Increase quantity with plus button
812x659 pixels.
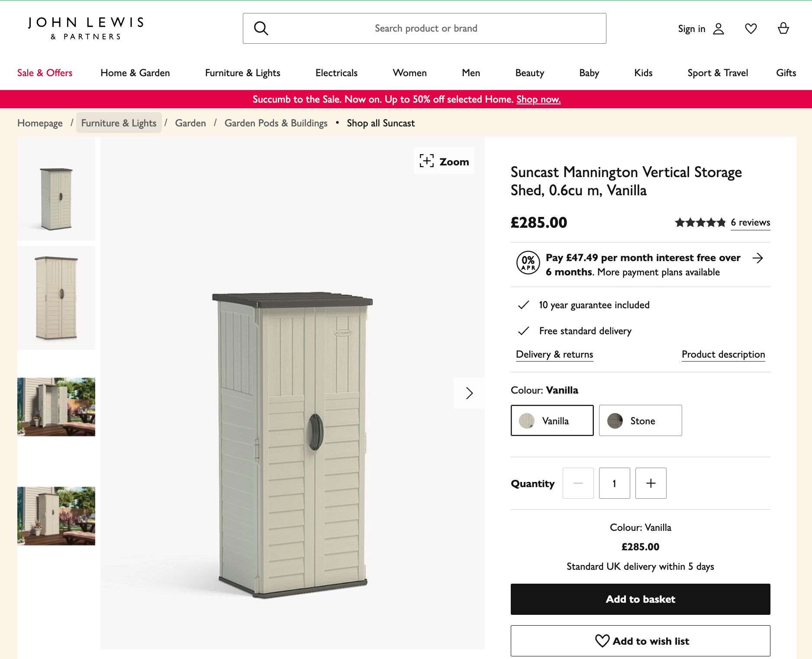coord(651,483)
